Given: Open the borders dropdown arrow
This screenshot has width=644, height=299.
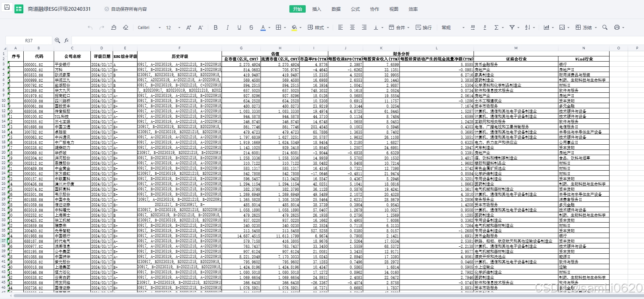Looking at the screenshot, I should [285, 27].
